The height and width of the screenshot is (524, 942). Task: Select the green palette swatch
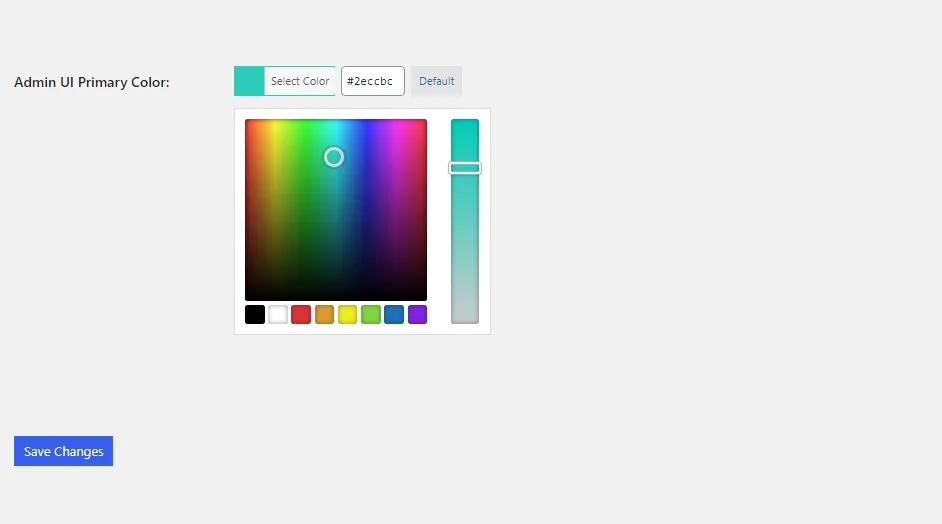click(371, 314)
